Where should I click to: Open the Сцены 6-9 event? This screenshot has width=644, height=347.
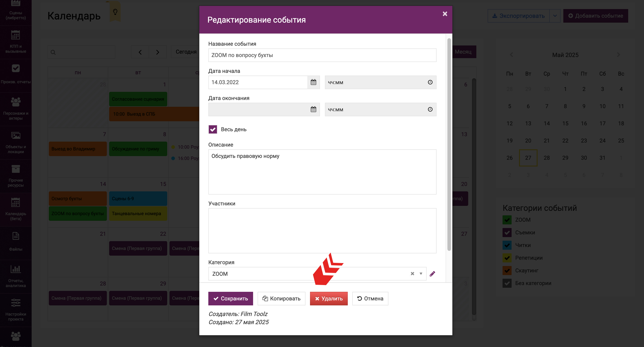[138, 199]
